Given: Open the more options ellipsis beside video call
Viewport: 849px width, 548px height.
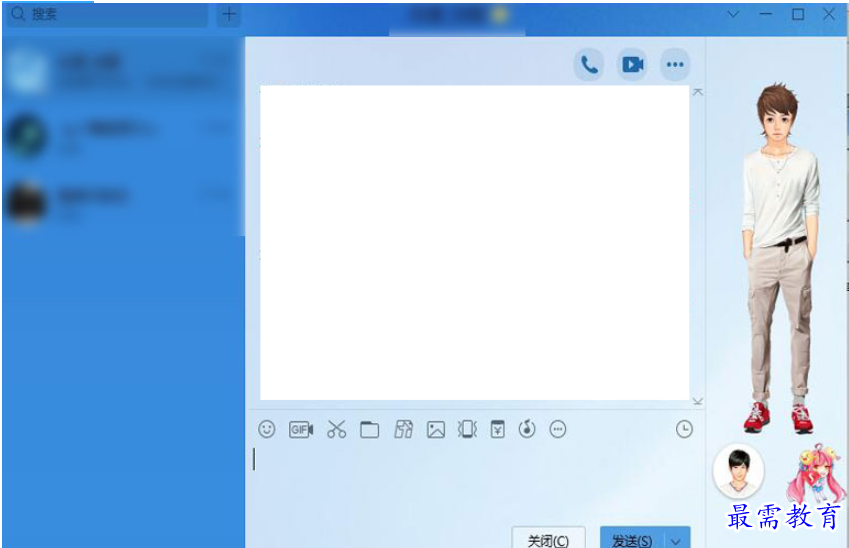Looking at the screenshot, I should [x=675, y=64].
